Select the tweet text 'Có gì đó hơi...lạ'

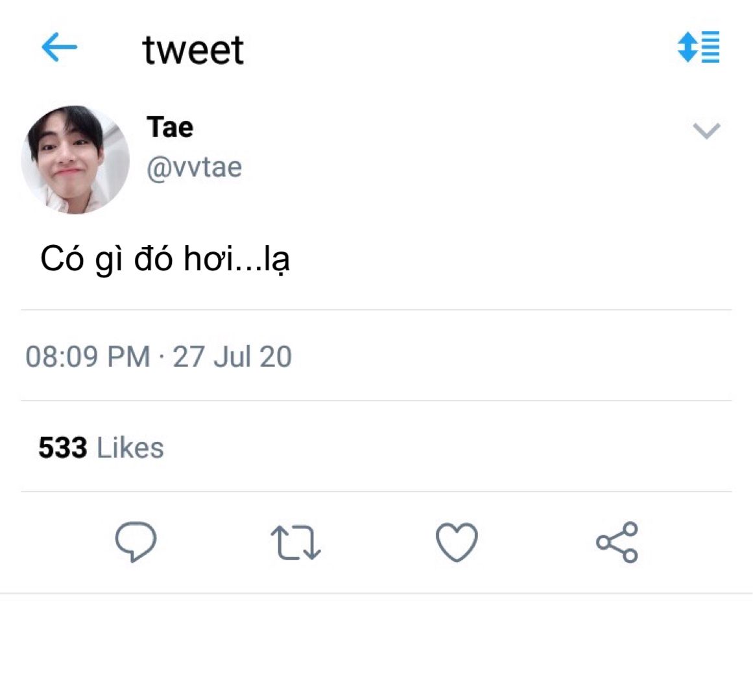click(165, 259)
